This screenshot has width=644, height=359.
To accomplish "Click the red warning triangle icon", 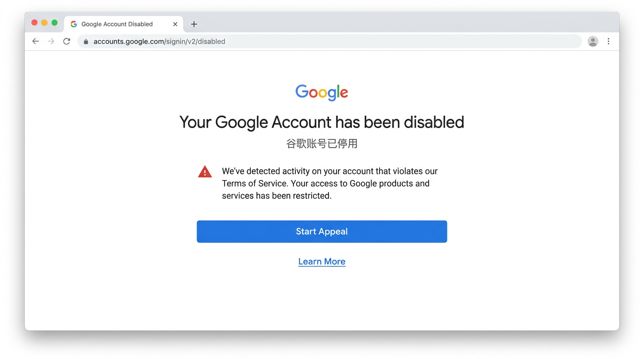I will [x=205, y=171].
